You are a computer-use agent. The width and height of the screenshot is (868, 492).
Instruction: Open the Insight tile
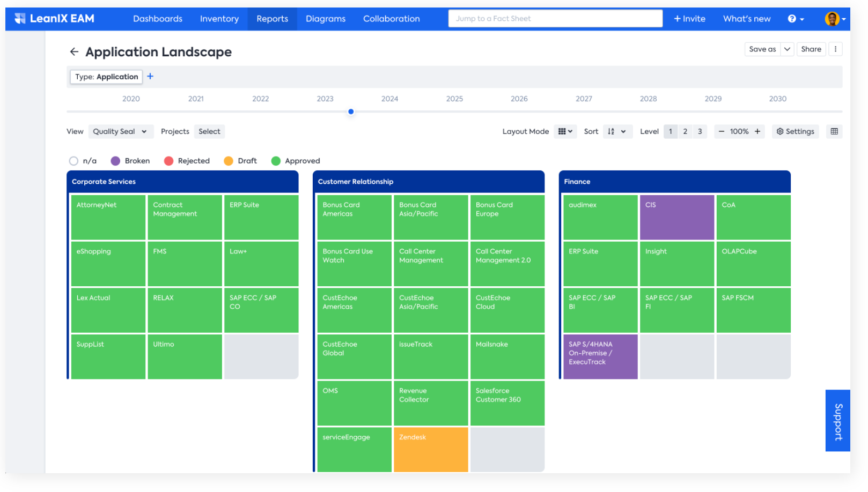(x=677, y=264)
